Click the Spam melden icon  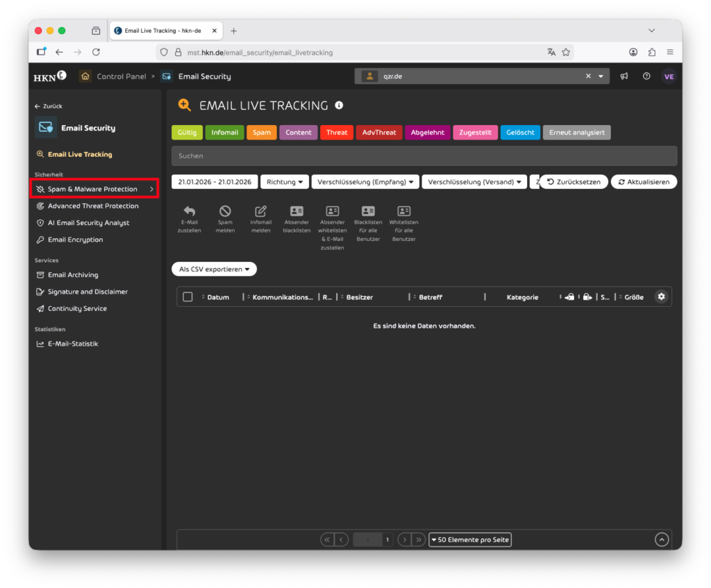tap(225, 211)
